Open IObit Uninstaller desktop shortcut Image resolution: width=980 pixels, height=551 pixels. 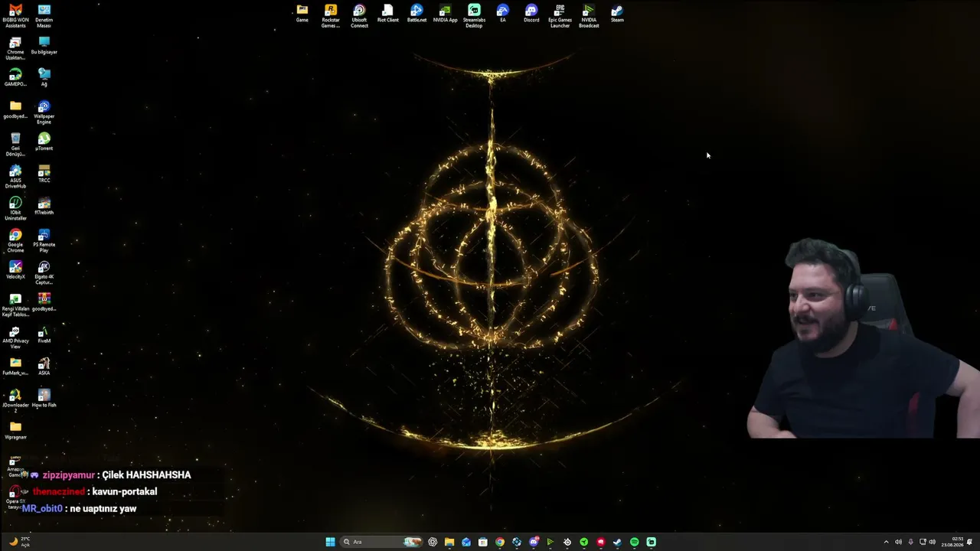[x=15, y=209]
